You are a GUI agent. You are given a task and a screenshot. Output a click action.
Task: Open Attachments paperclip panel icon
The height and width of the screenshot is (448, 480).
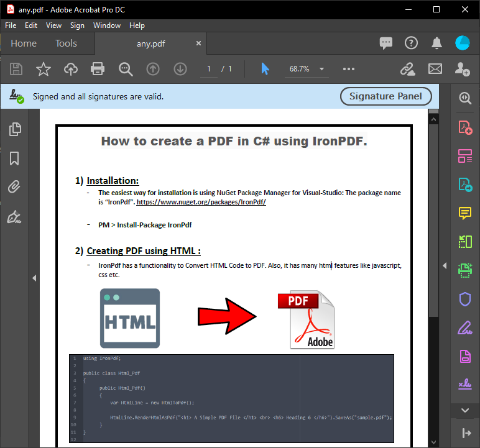[x=14, y=186]
